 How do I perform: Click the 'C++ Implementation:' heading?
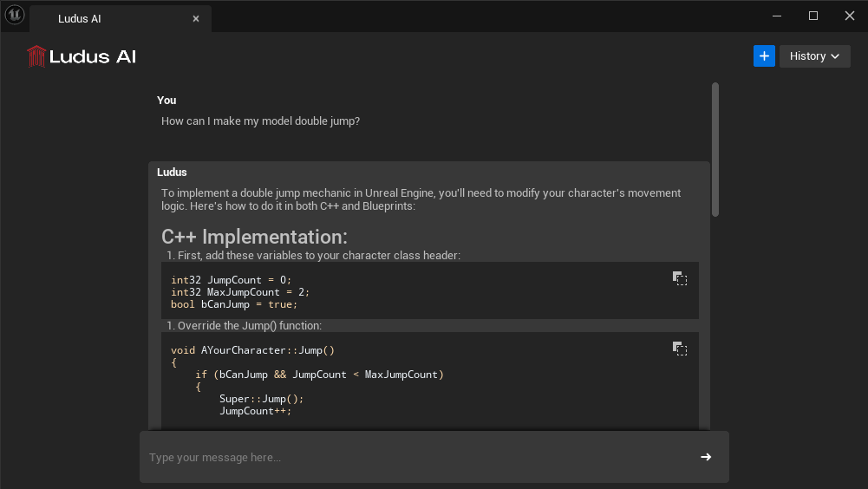[x=255, y=237]
